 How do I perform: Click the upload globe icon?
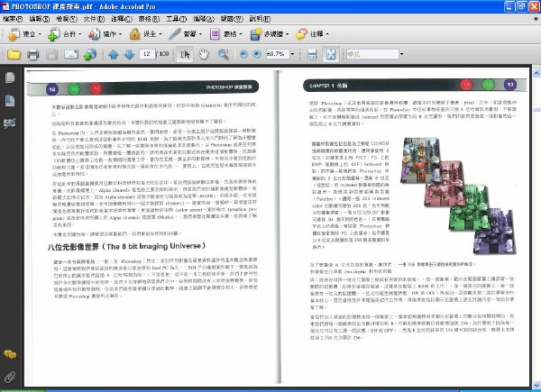[90, 54]
